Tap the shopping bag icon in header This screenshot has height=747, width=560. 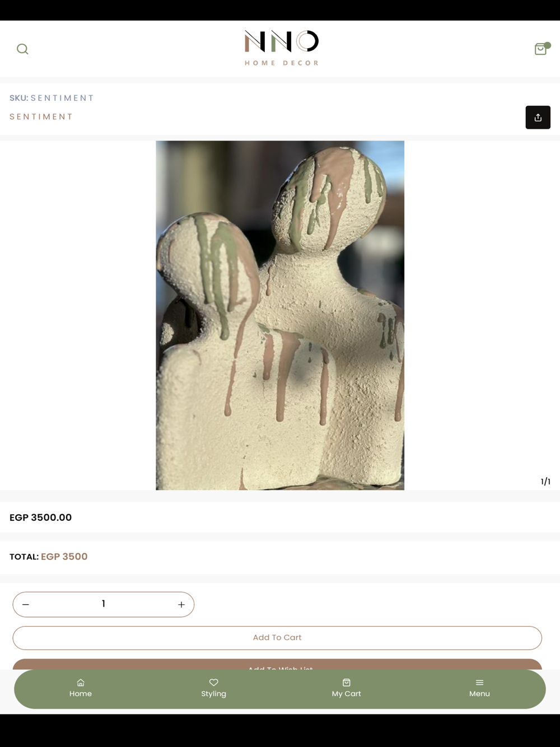540,49
